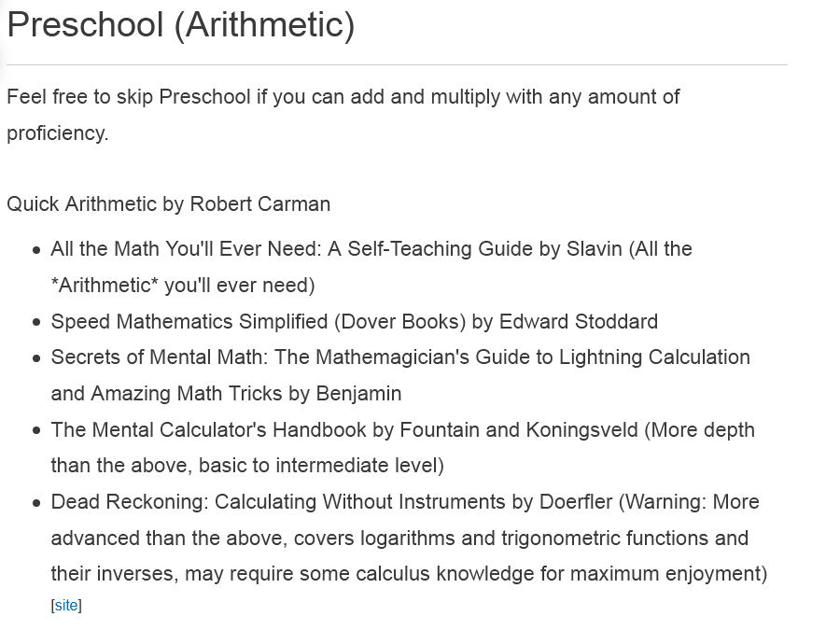Select "Quick Arithmetic by Robert Carman" text
This screenshot has height=644, width=840.
pyautogui.click(x=168, y=204)
